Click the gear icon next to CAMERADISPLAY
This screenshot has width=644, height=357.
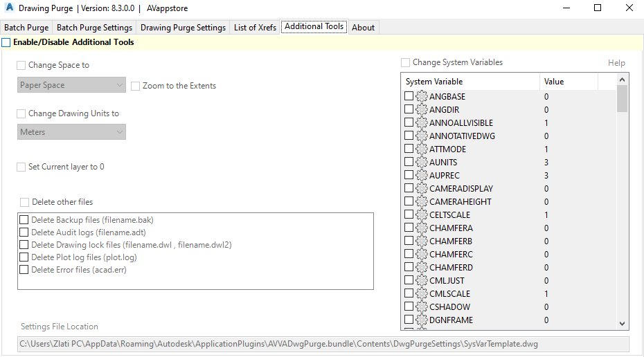[422, 188]
